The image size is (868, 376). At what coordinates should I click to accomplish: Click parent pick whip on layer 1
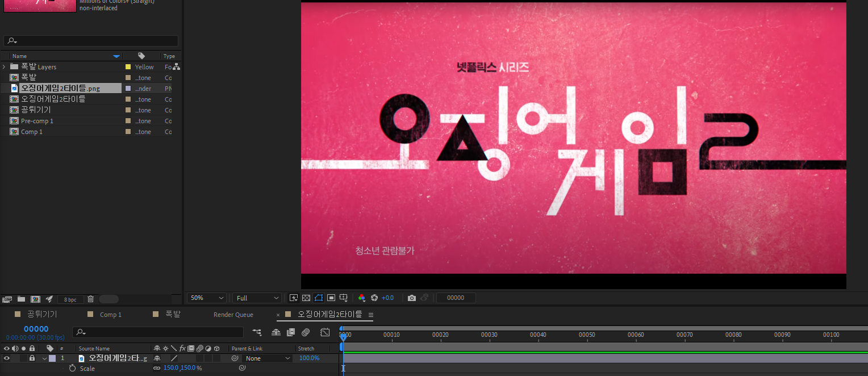click(x=235, y=358)
